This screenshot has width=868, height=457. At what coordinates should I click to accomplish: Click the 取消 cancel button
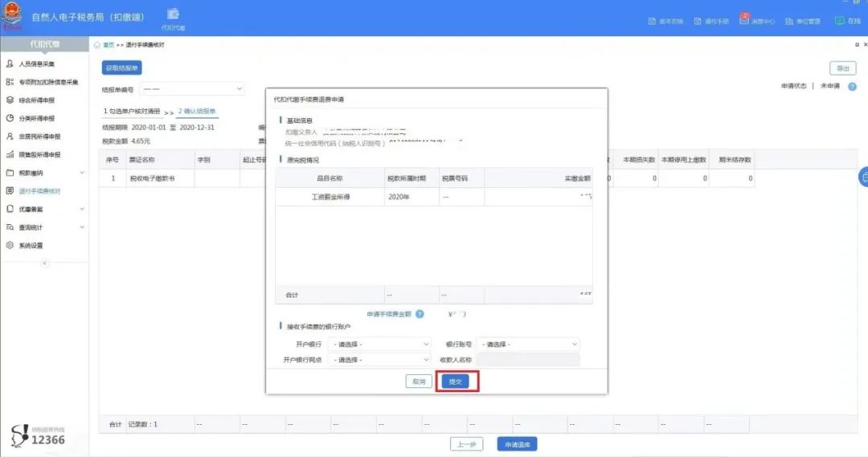point(419,382)
